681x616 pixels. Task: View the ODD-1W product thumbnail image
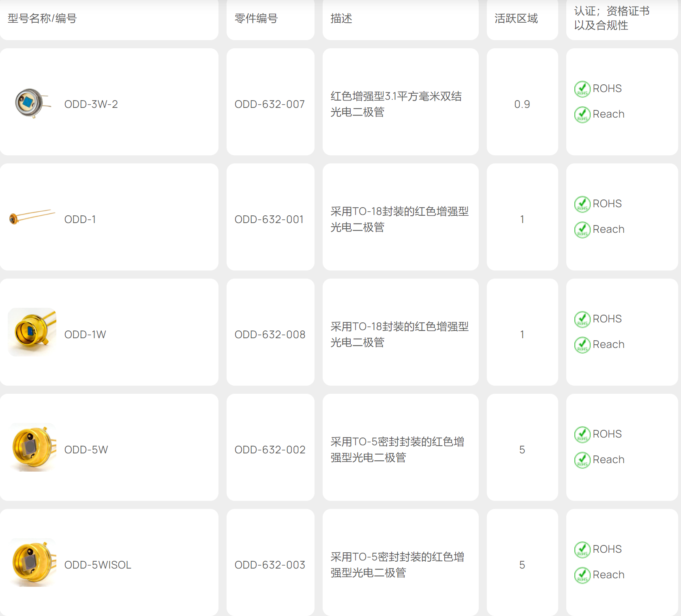pos(32,332)
